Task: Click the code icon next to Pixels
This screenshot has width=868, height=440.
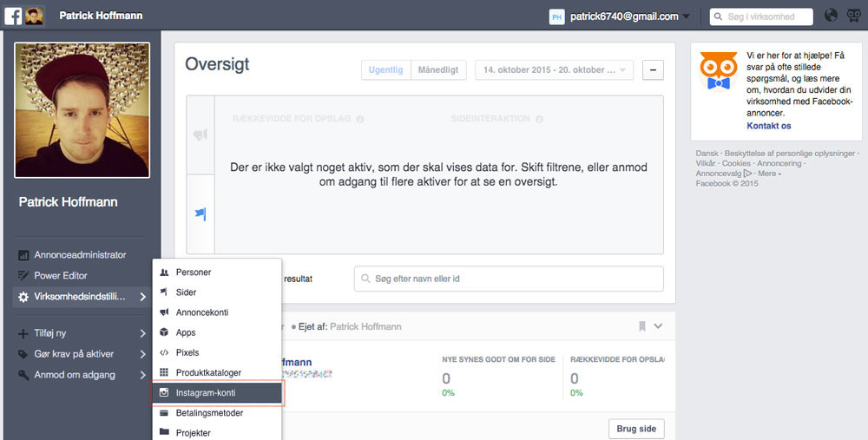Action: (164, 352)
